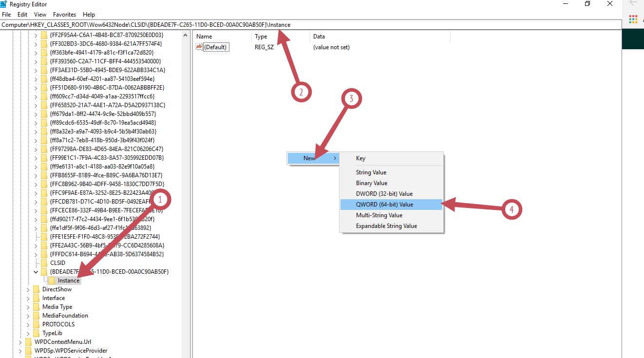Click the (Default) string value icon

point(199,47)
